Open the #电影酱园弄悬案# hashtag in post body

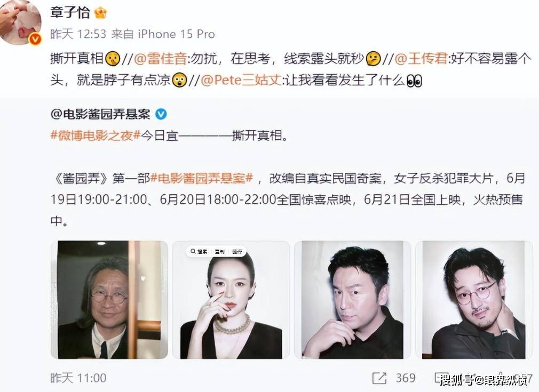tap(202, 178)
